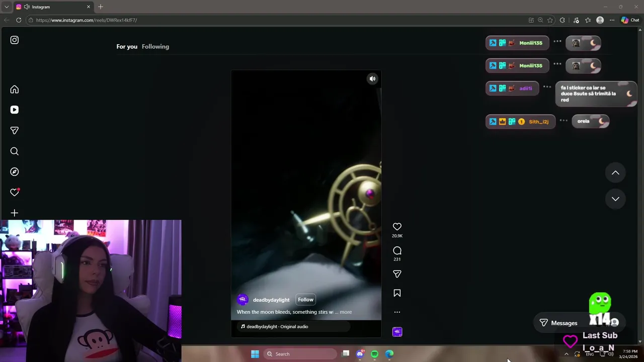Open Search in Instagram sidebar

15,151
